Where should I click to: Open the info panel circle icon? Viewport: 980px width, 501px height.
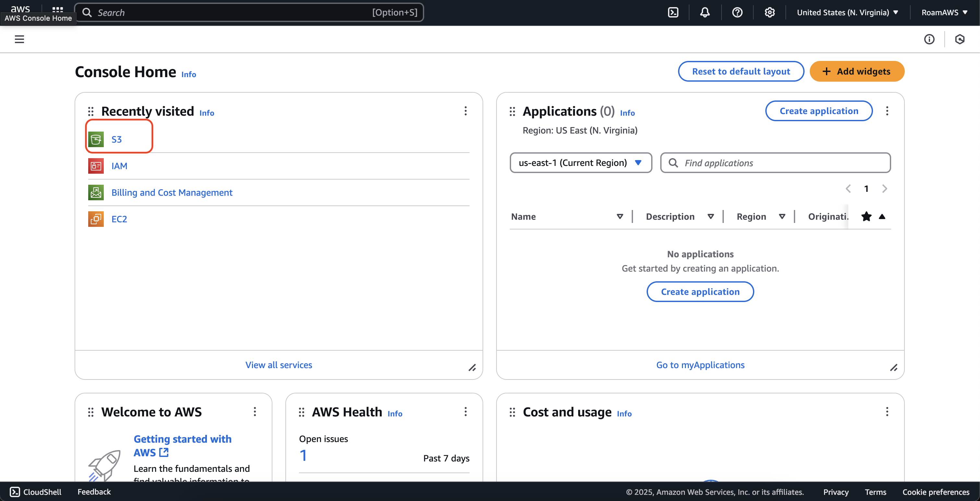pyautogui.click(x=929, y=39)
